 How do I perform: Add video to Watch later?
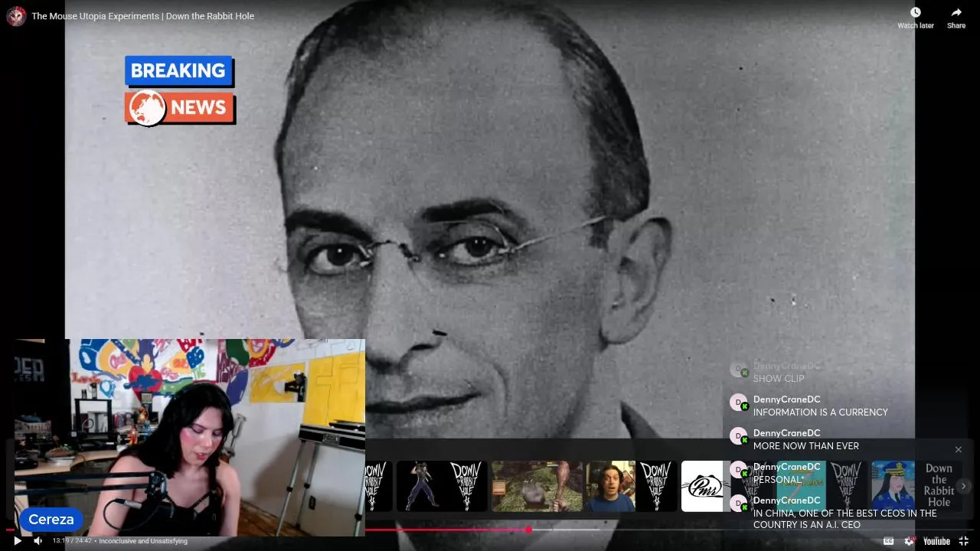pos(916,18)
